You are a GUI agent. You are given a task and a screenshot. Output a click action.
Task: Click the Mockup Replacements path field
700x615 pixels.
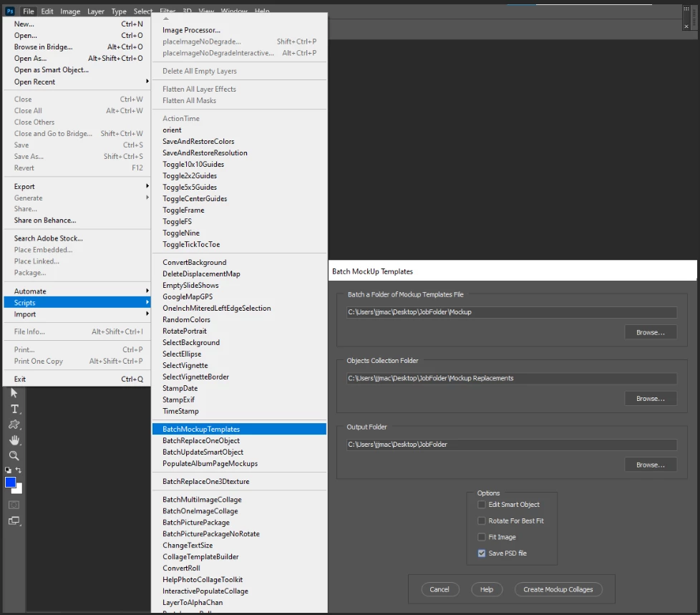(512, 378)
